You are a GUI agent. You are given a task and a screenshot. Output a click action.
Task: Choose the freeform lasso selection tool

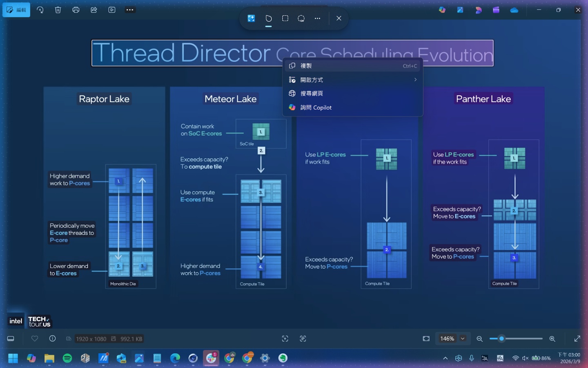click(301, 18)
